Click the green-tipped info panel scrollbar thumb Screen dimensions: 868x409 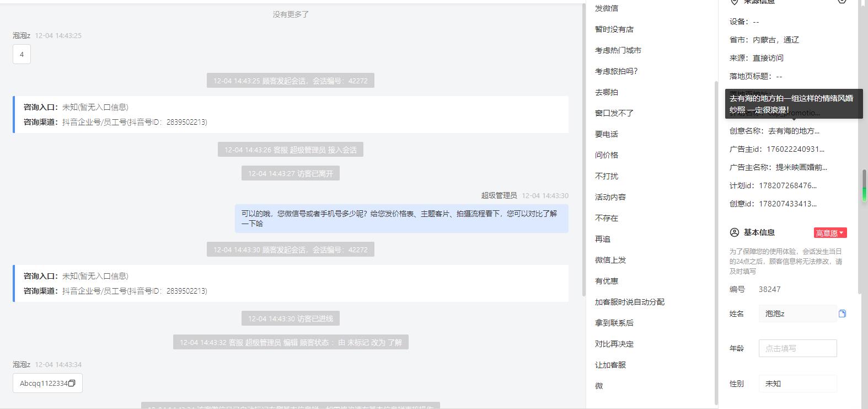(x=864, y=185)
